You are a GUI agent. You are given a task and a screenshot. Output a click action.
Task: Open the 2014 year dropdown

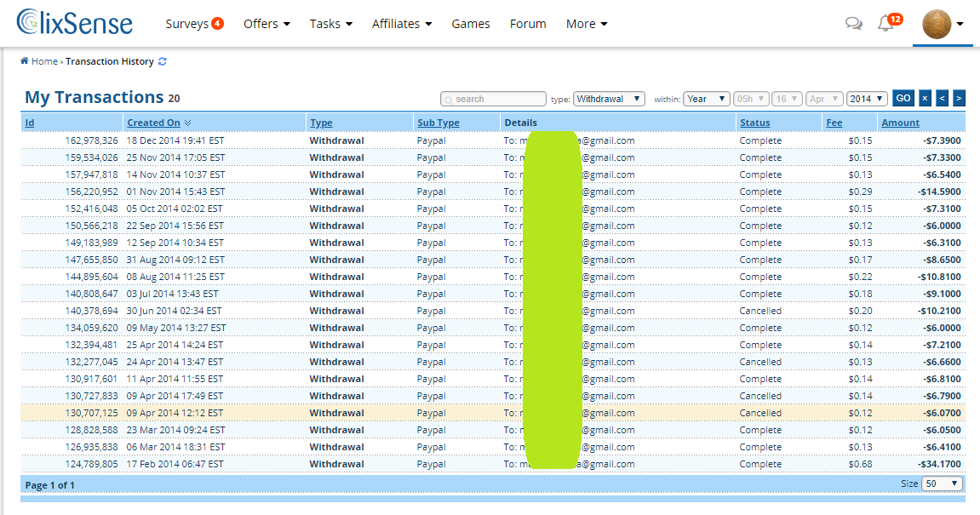(x=867, y=99)
